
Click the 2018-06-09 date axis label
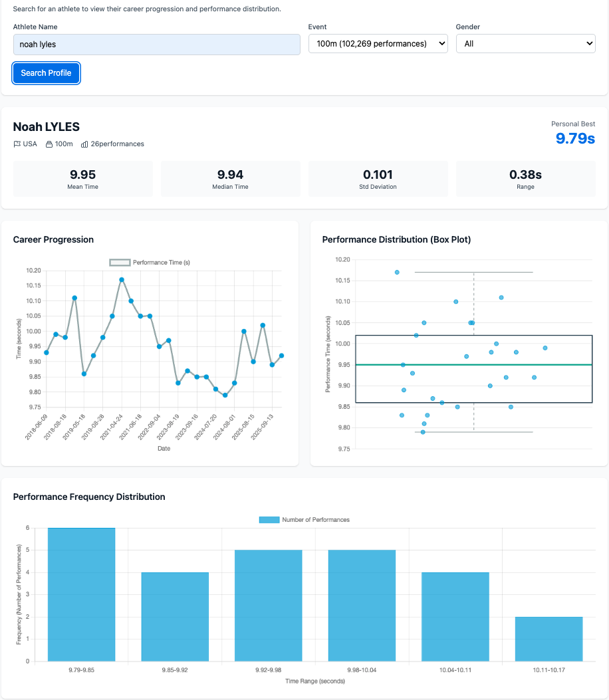tap(36, 427)
